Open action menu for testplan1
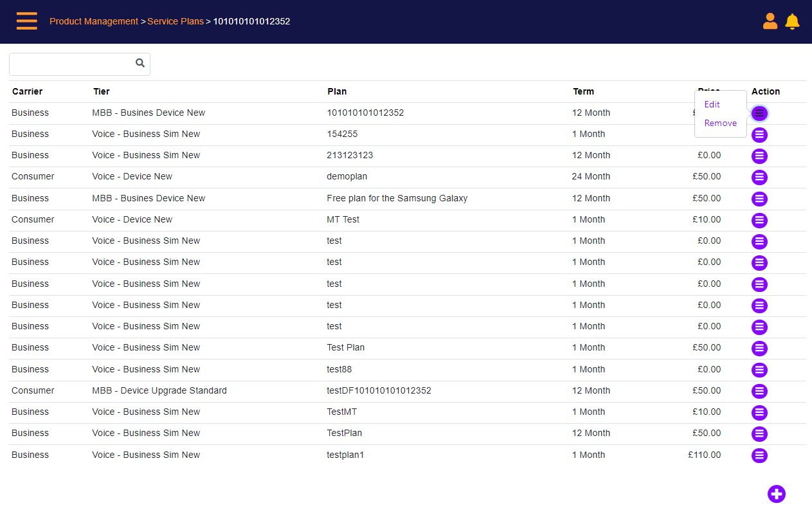812x528 pixels. [759, 455]
